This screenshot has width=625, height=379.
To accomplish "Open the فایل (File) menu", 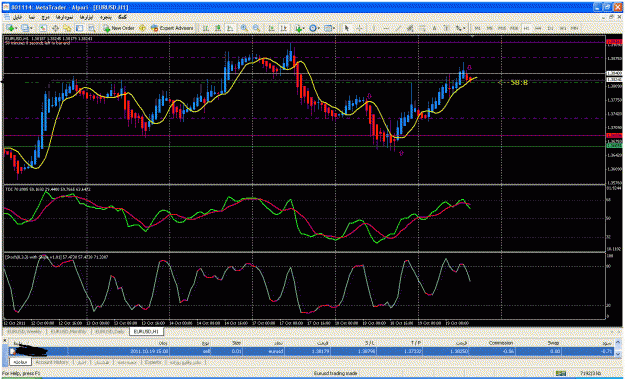I will pos(18,18).
